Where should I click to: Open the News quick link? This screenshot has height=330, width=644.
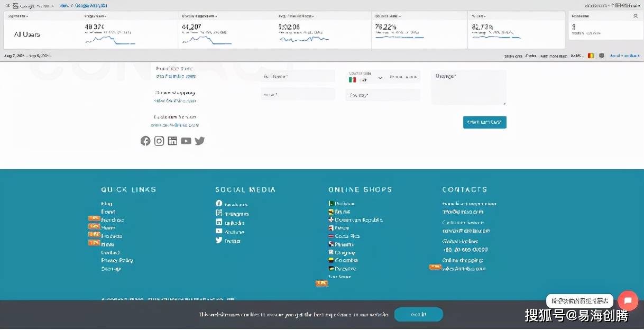[107, 244]
